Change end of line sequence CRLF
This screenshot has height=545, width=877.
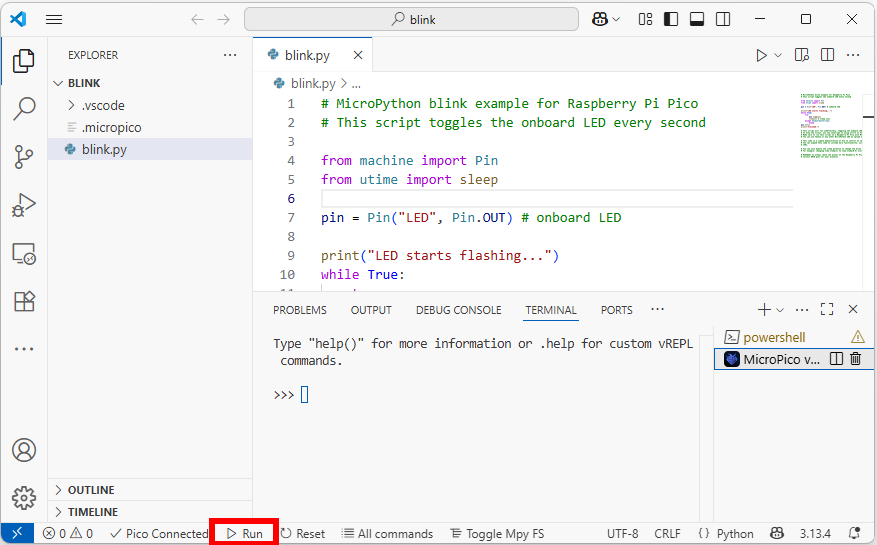tap(667, 534)
